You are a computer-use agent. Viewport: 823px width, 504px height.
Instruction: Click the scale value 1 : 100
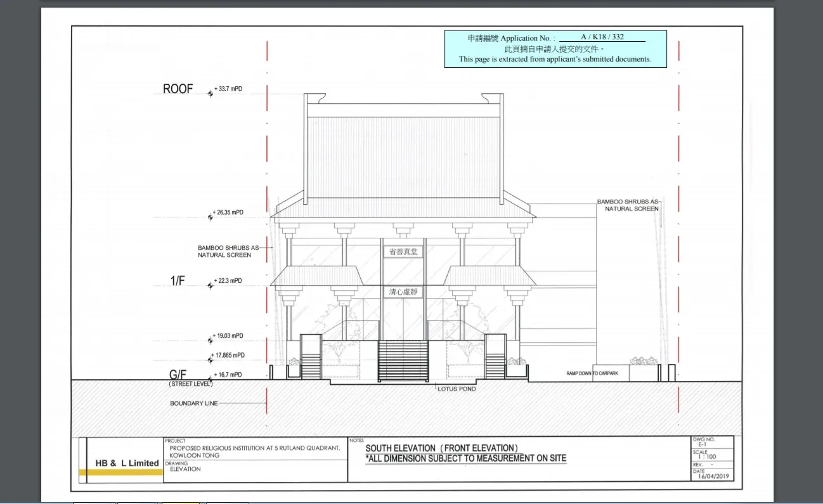706,456
